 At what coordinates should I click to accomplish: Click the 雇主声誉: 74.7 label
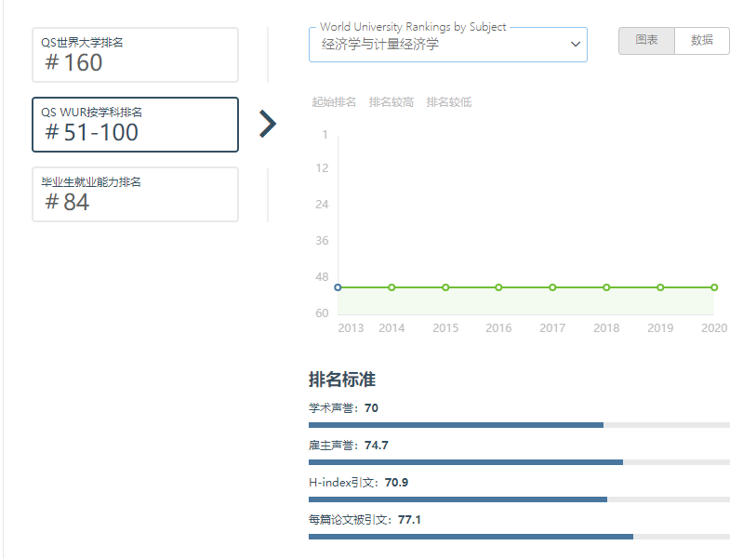pyautogui.click(x=348, y=446)
